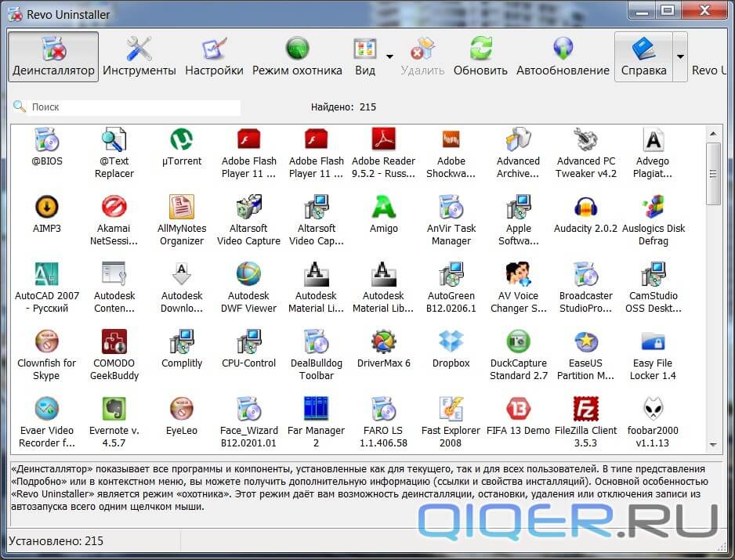The width and height of the screenshot is (735, 560).
Task: Select the Apple Software icon
Action: pos(518,207)
